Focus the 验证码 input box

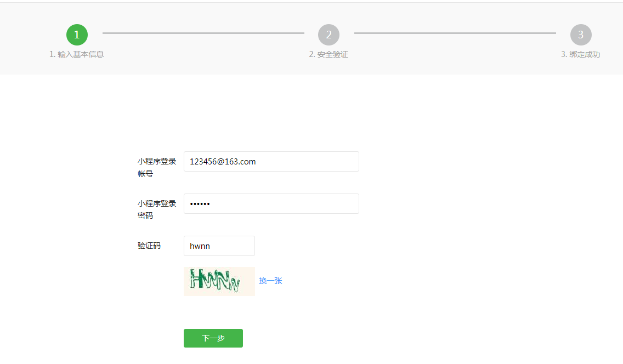[x=230, y=246]
